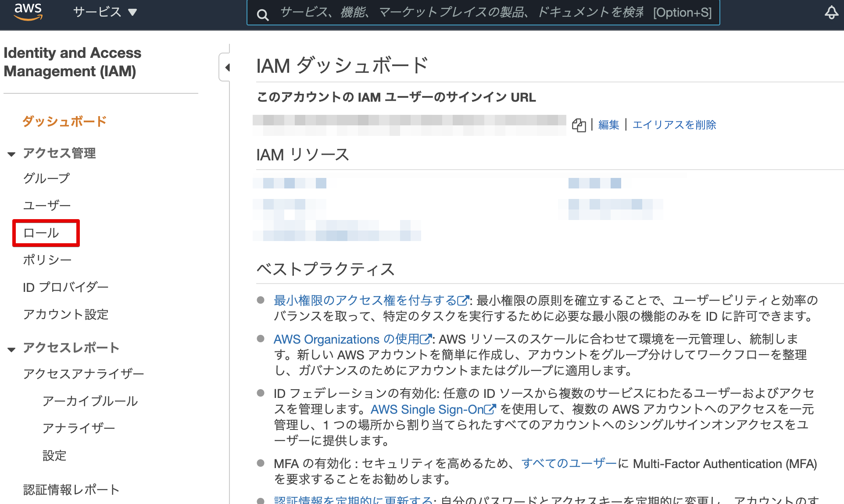
Task: Click the アクセス管理 section label
Action: coord(59,153)
